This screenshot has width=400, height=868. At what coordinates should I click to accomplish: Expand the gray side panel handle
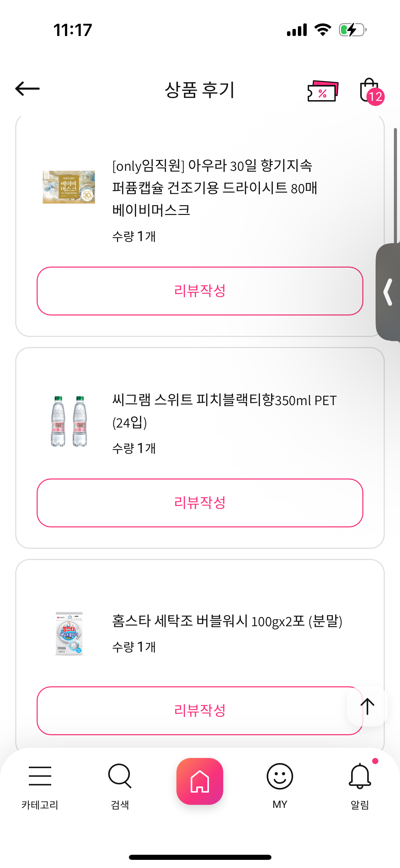[388, 292]
